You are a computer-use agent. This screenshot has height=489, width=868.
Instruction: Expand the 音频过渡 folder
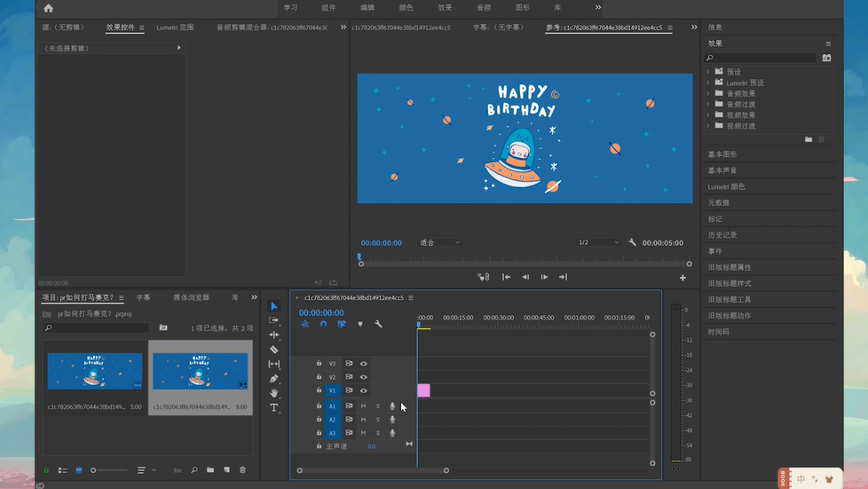(708, 104)
